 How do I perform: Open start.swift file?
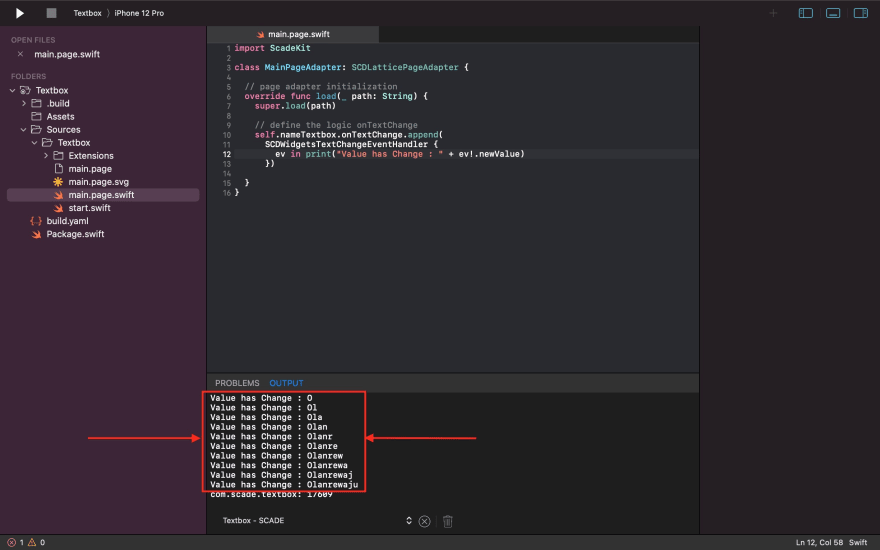(89, 208)
